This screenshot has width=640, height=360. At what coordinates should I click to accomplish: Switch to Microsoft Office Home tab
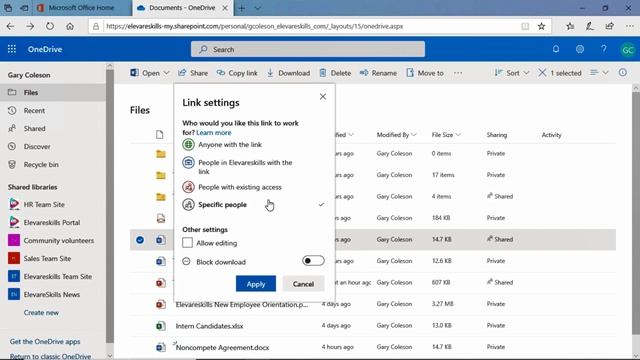click(81, 8)
